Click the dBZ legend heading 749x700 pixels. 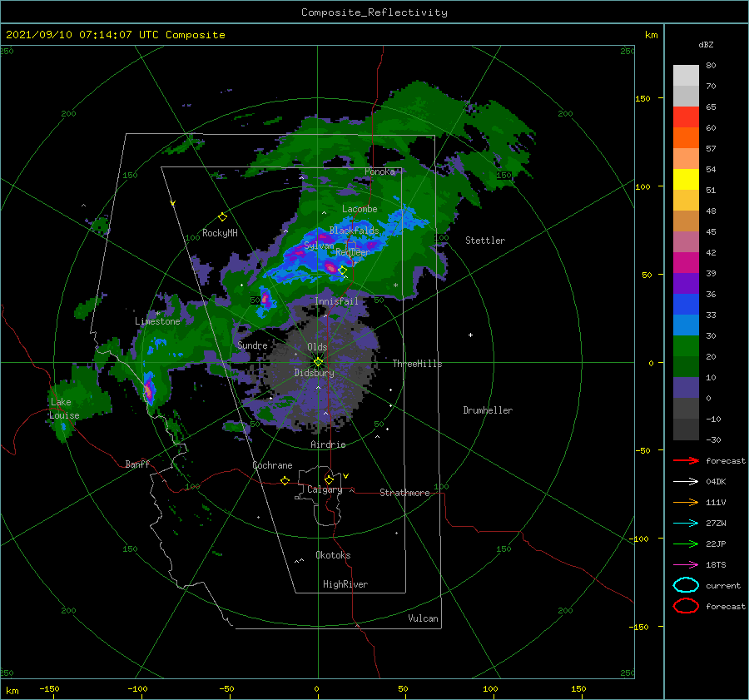pos(706,44)
